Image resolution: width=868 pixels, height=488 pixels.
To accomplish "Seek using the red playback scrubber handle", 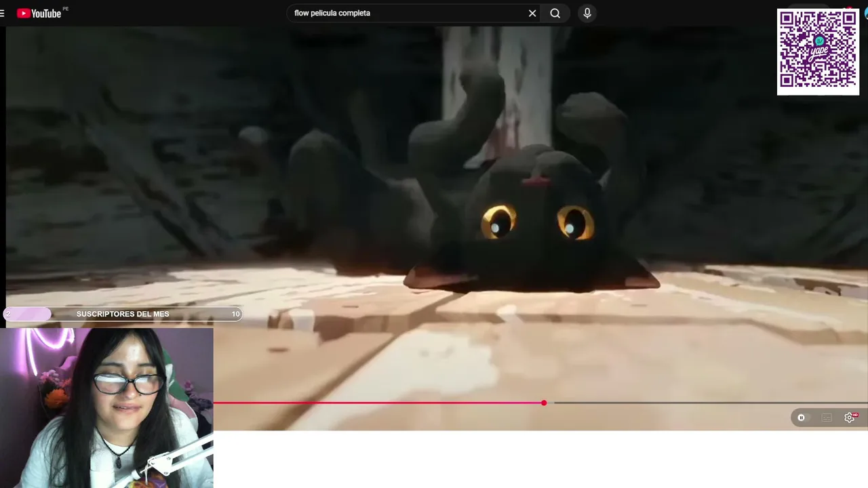I will click(544, 403).
